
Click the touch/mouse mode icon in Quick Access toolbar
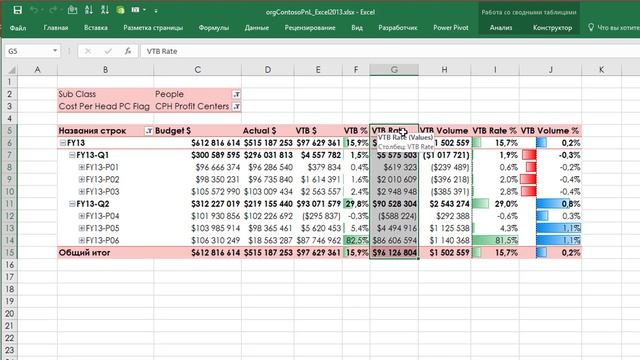(136, 10)
